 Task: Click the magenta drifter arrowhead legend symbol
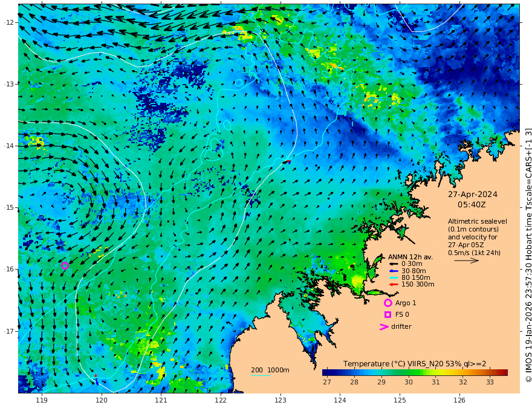384,327
